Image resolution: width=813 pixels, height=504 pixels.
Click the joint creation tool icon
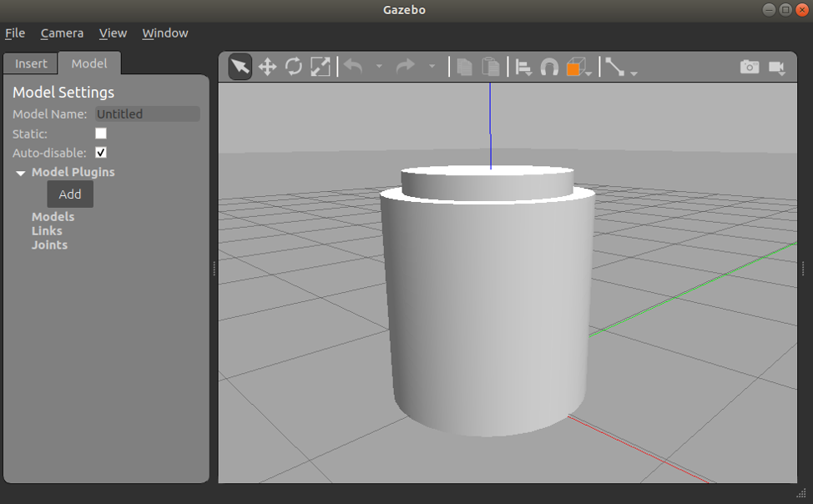click(x=615, y=67)
